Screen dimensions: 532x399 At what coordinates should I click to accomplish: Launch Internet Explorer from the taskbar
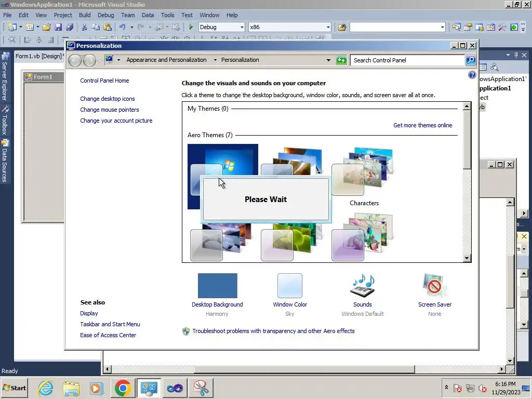point(46,388)
